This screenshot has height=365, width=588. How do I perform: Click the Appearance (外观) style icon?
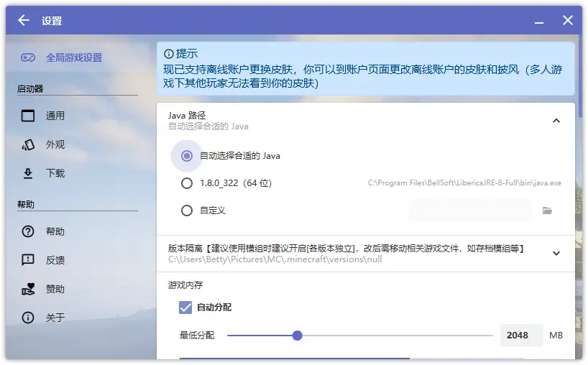coord(28,144)
